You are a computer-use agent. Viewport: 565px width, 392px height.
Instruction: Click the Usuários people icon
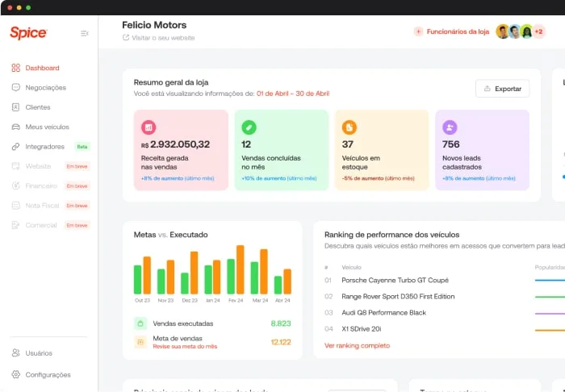coord(16,352)
